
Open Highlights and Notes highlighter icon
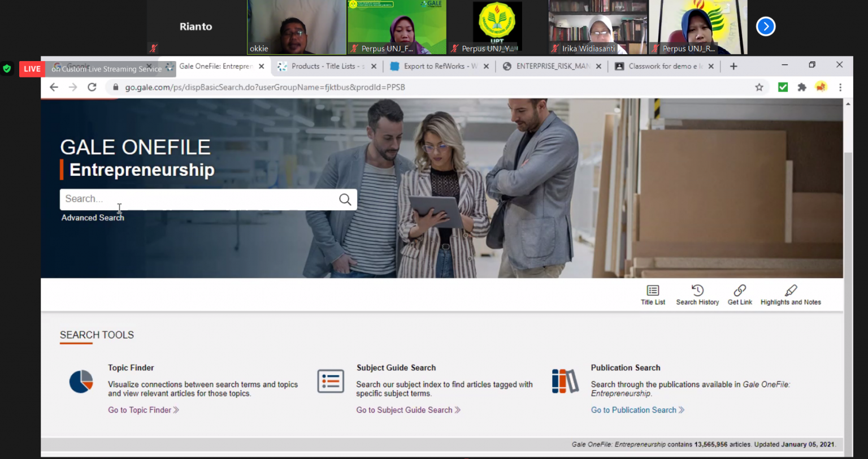(791, 291)
